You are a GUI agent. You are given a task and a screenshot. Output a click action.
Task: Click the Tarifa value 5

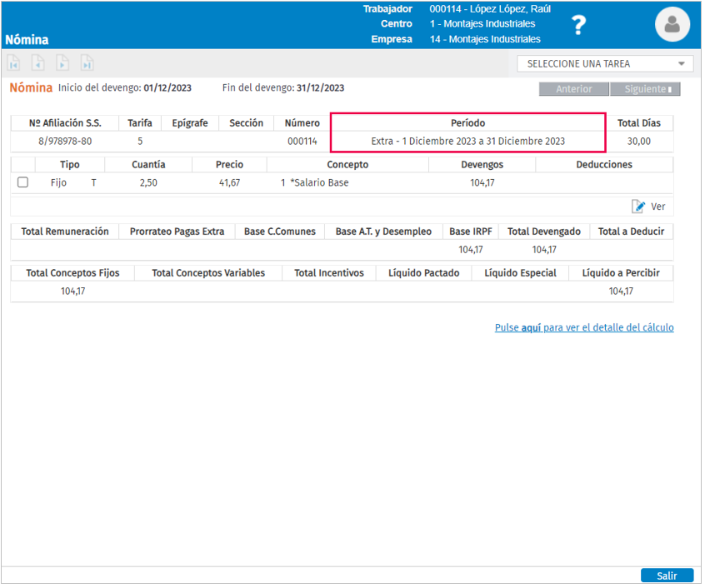[x=140, y=142]
